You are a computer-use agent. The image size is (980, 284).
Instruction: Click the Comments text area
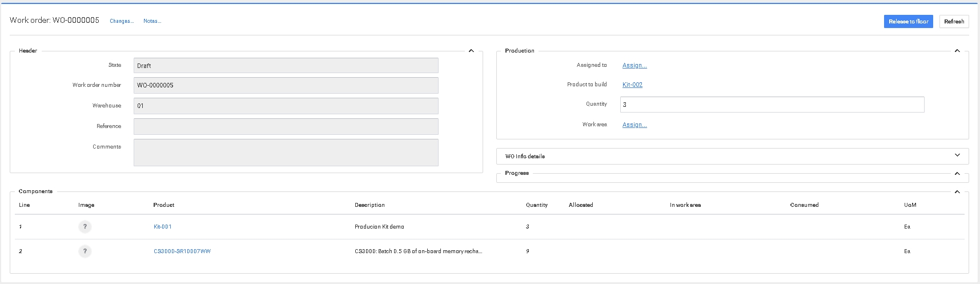point(286,153)
